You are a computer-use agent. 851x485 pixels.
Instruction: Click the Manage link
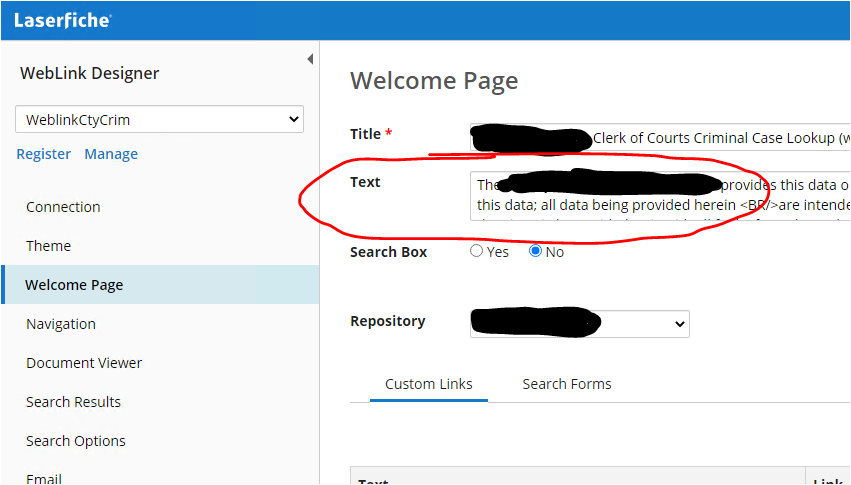click(111, 154)
